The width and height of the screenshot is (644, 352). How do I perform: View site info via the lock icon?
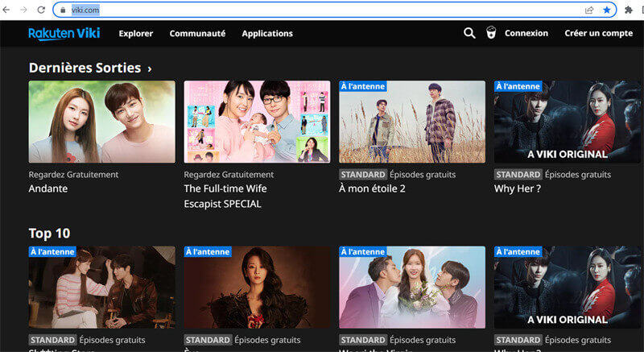pyautogui.click(x=63, y=10)
